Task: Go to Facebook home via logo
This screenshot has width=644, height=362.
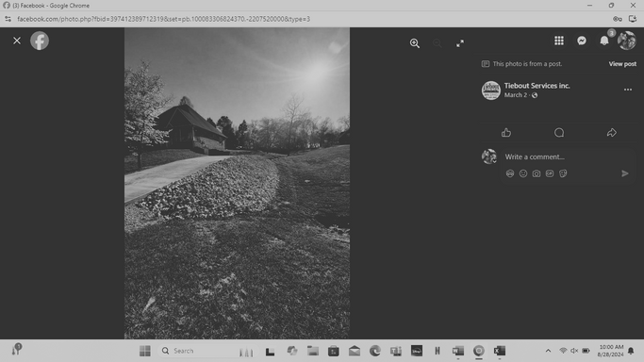Action: coord(40,41)
